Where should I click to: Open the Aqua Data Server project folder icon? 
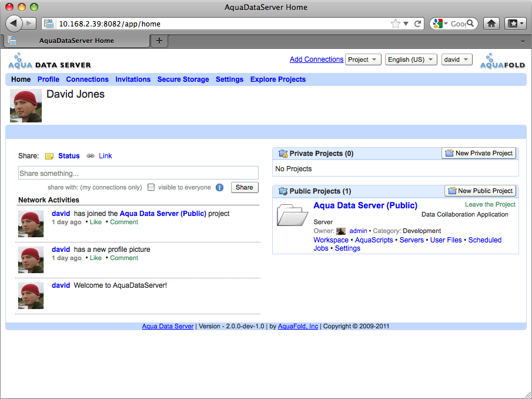tap(292, 215)
